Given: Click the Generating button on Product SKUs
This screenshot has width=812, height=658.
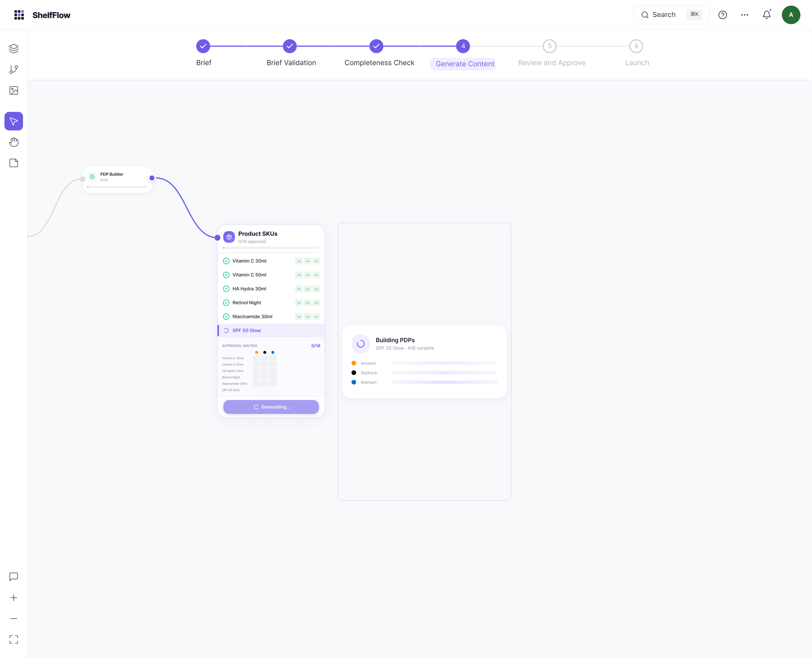Looking at the screenshot, I should 271,407.
